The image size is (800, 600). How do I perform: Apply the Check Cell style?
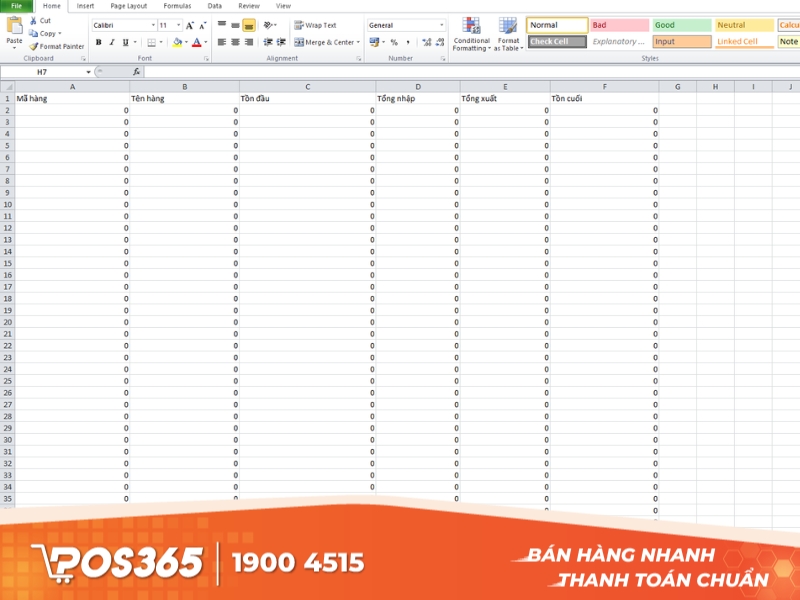click(x=555, y=42)
